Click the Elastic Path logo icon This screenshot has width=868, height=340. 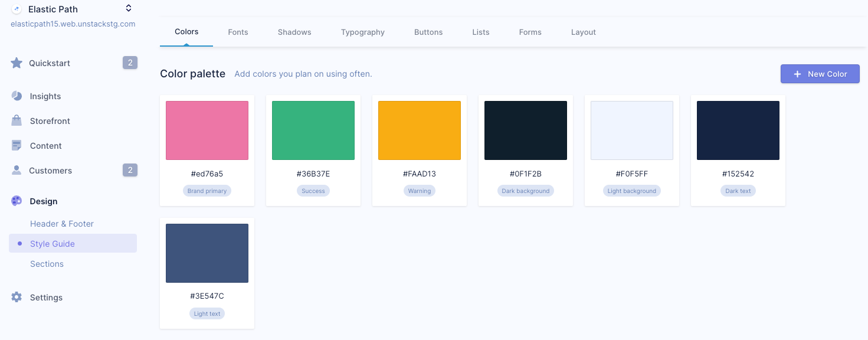[x=17, y=9]
